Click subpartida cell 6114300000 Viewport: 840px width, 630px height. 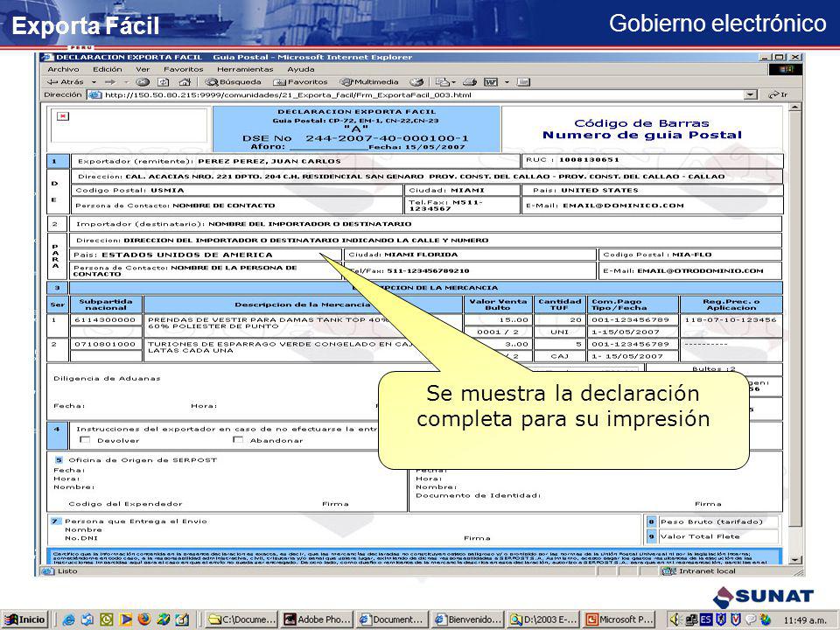coord(105,320)
